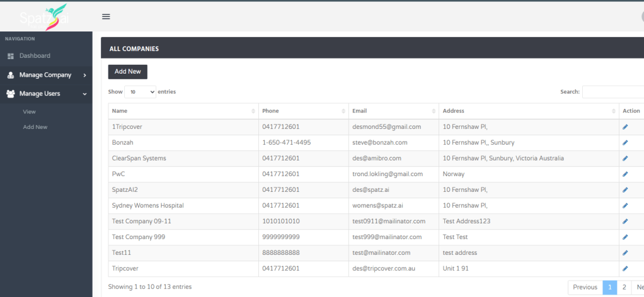Edit the Test Company 999 row
Screen dimensions: 644x297
(x=625, y=237)
